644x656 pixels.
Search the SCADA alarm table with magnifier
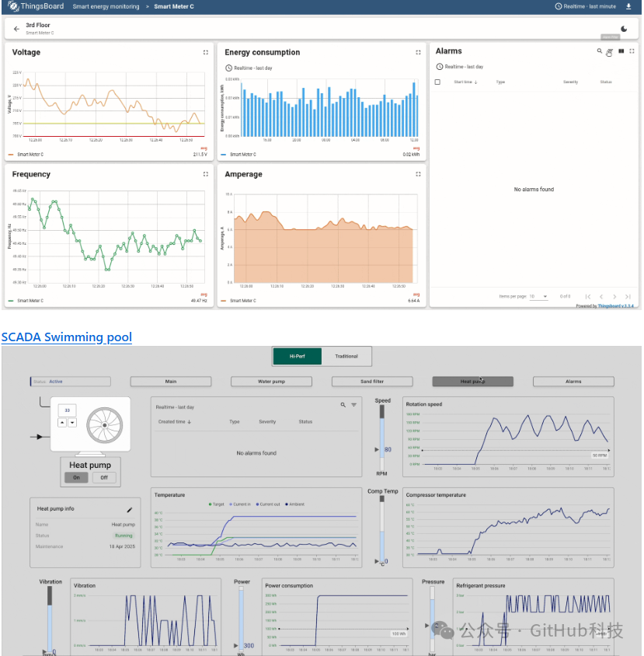pos(343,405)
